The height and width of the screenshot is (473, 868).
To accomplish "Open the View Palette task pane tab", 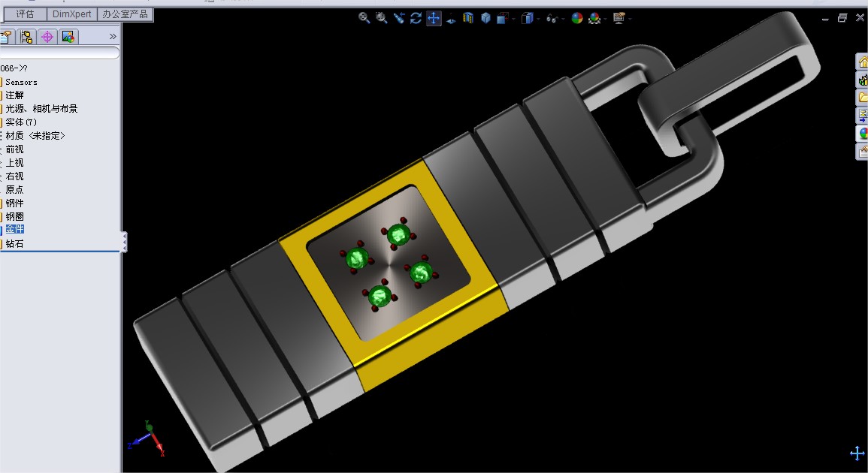I will tap(863, 116).
